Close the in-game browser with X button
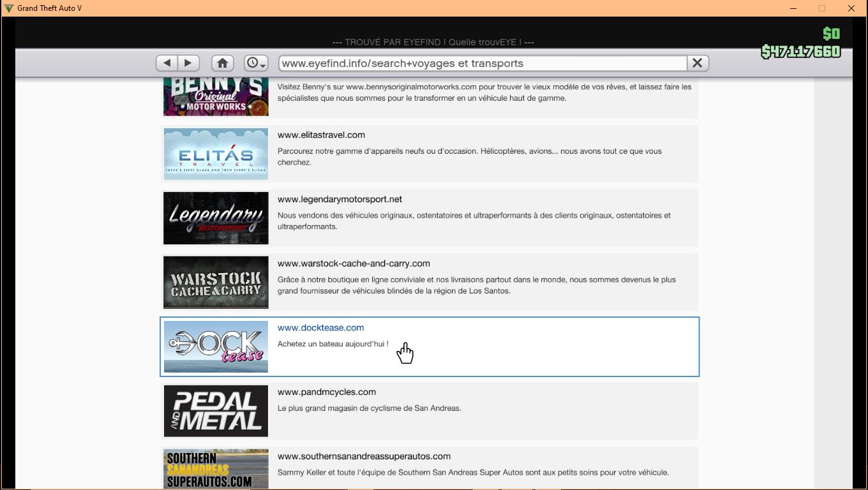 click(697, 63)
